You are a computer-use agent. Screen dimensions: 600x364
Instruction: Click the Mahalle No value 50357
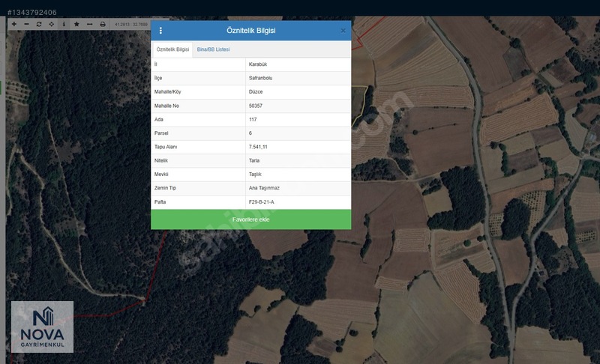coord(256,106)
